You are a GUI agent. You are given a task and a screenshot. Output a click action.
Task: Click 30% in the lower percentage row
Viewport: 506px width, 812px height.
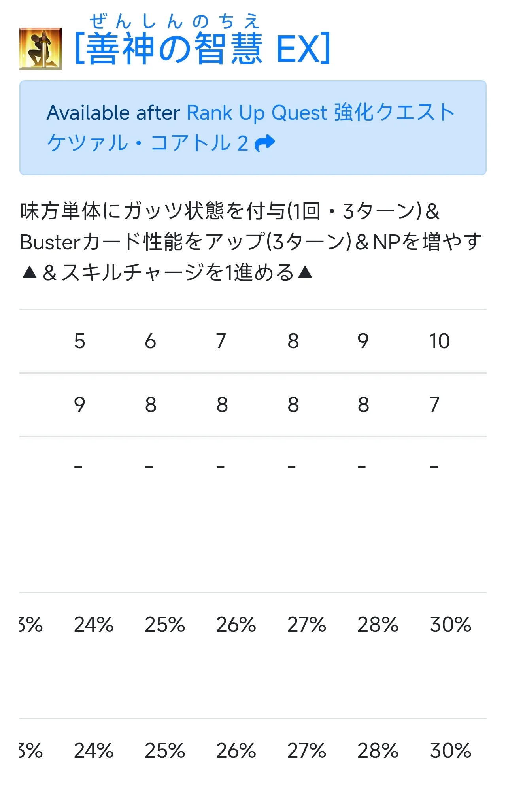(x=451, y=751)
